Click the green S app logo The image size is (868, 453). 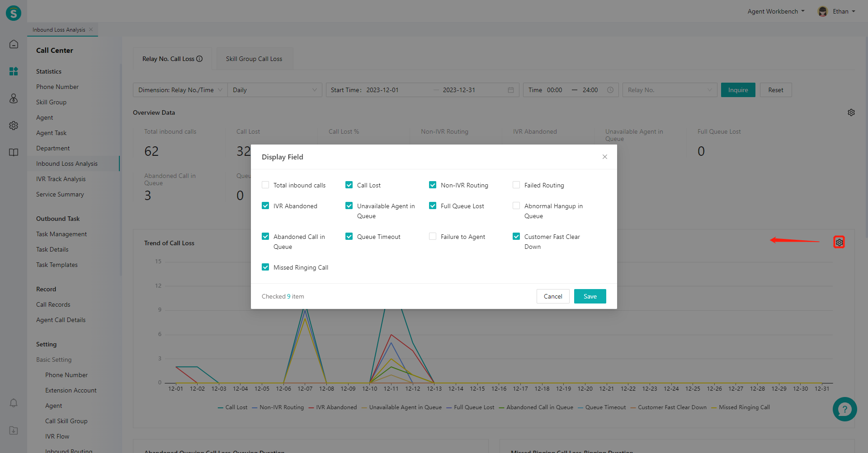pos(14,13)
